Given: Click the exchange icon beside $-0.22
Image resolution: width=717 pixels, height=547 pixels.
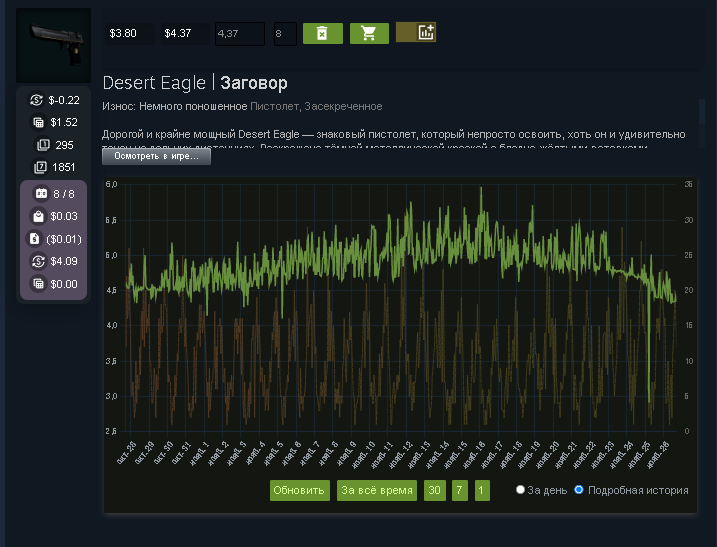Looking at the screenshot, I should tap(37, 100).
